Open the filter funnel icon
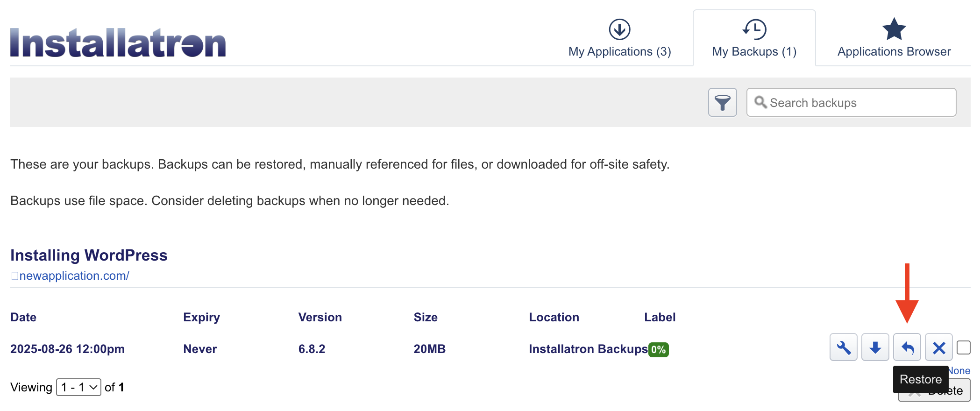Viewport: 980px width, 411px height. coord(722,102)
